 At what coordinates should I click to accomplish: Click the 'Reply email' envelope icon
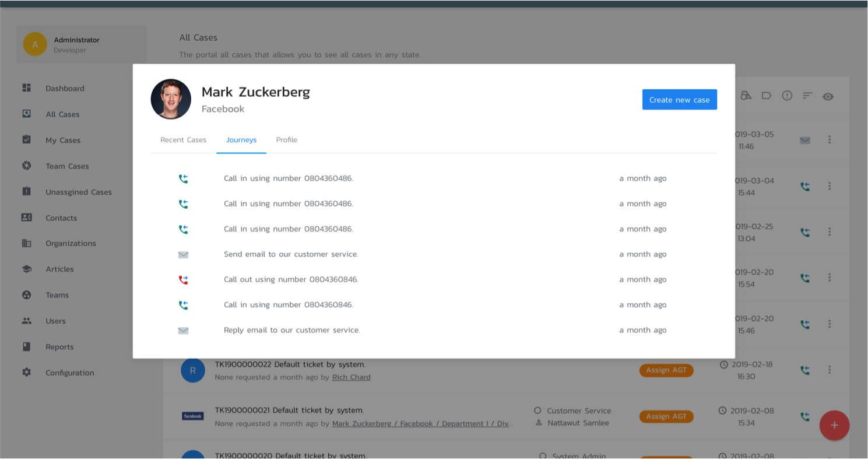[183, 331]
